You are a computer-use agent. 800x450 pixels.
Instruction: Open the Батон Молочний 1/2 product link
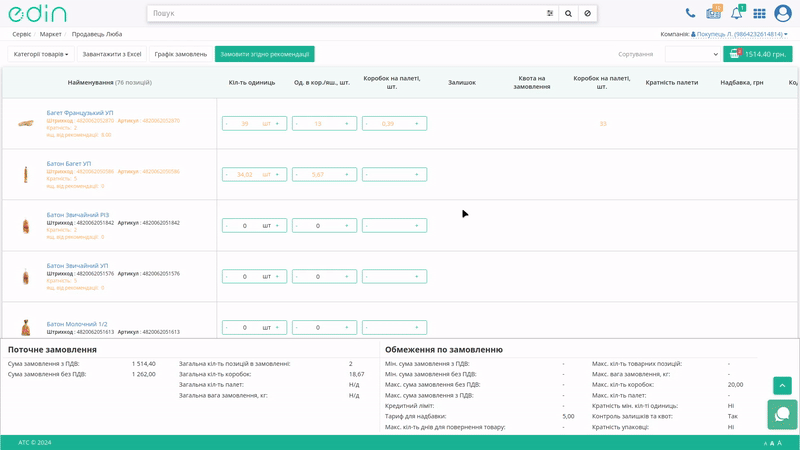coord(77,324)
